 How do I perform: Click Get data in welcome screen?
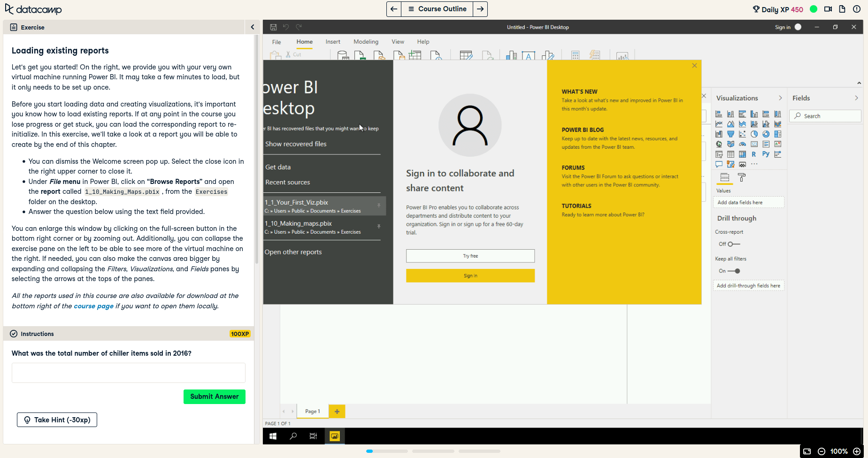pyautogui.click(x=278, y=167)
